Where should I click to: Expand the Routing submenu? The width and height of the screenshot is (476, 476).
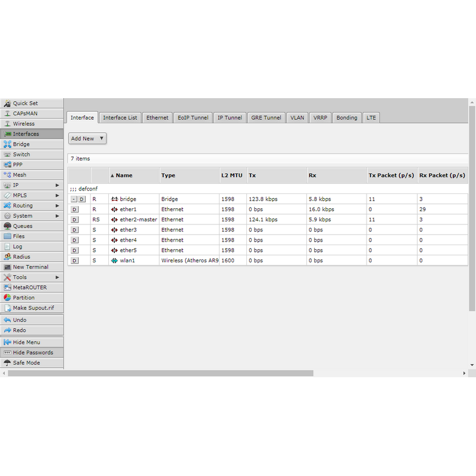[x=32, y=205]
